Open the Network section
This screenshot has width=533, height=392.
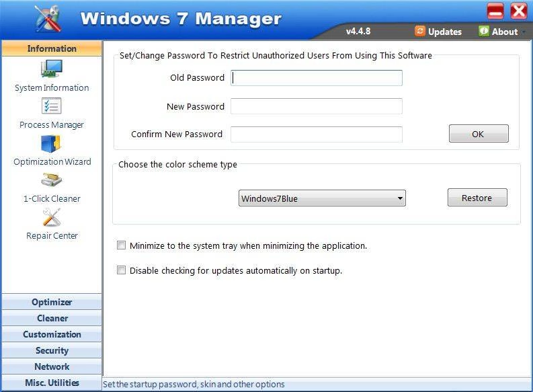[52, 366]
